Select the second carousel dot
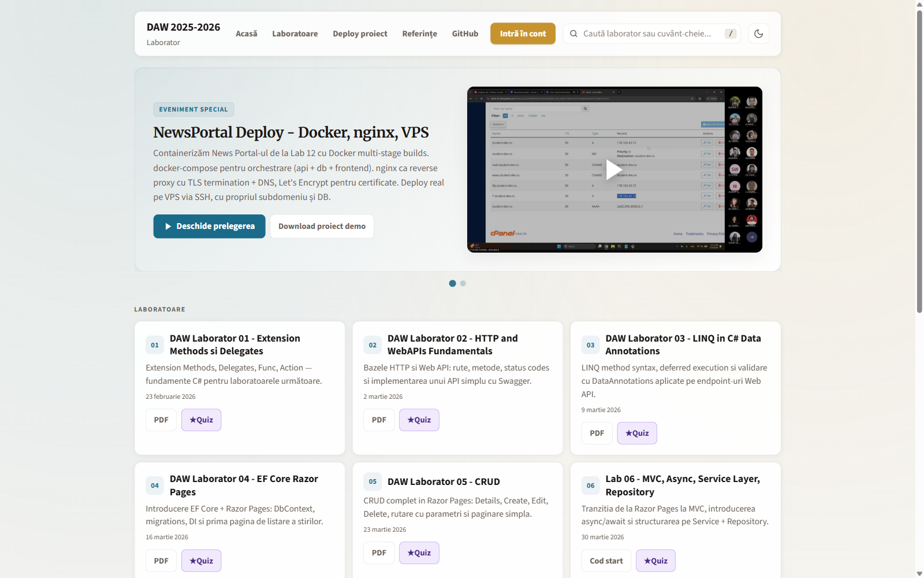Viewport: 924px width, 578px height. (463, 283)
